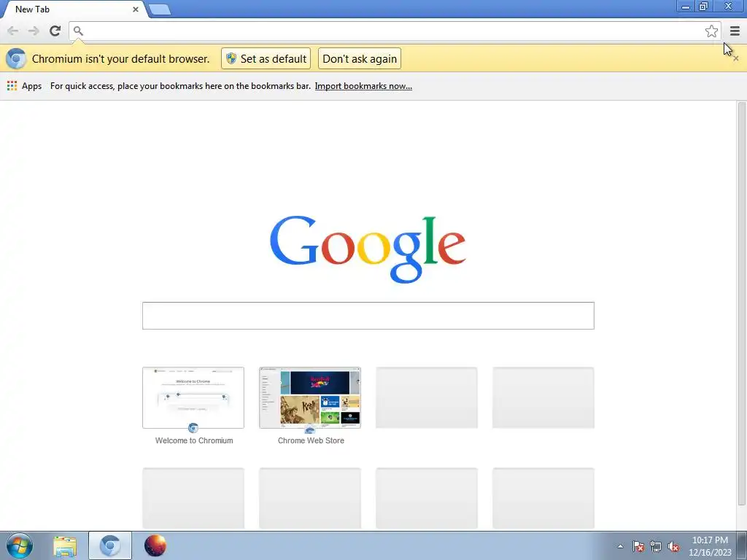Viewport: 747px width, 560px height.
Task: Restore down the Chromium window
Action: pos(704,6)
